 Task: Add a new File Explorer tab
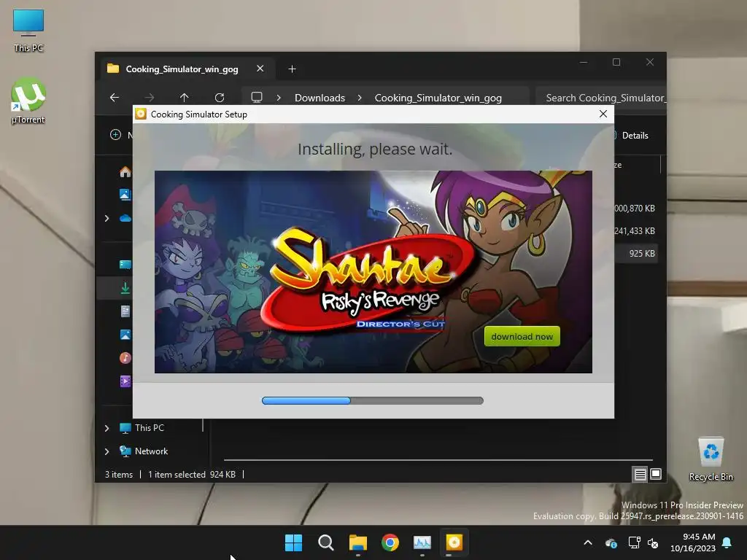point(292,69)
